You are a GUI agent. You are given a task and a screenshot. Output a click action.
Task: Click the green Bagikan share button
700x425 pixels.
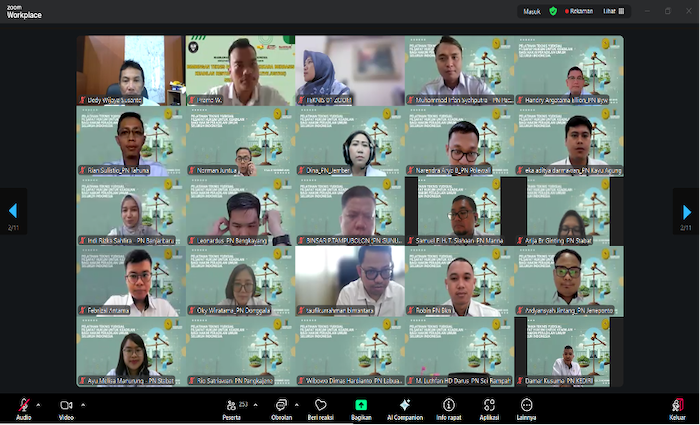pyautogui.click(x=361, y=405)
